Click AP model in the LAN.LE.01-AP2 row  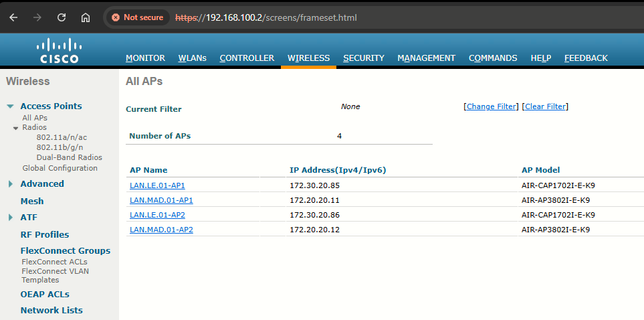[558, 215]
